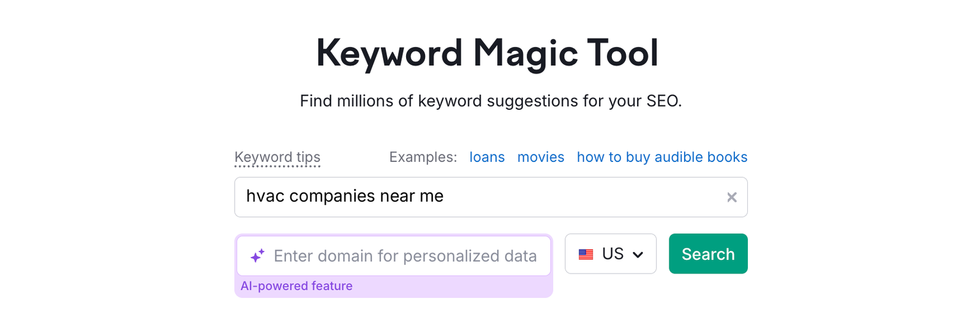Click the US flag icon

pos(586,254)
